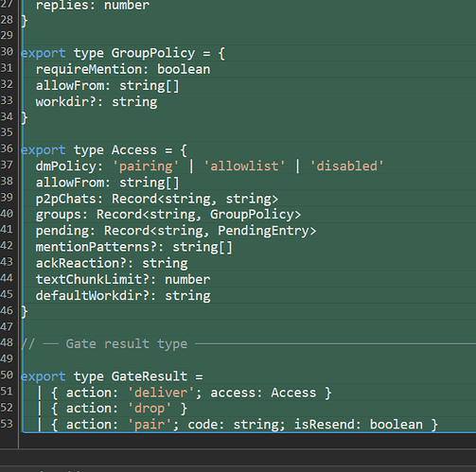Screen dimensions: 476x472
Task: Click the export keyword before type Access
Action: point(44,150)
